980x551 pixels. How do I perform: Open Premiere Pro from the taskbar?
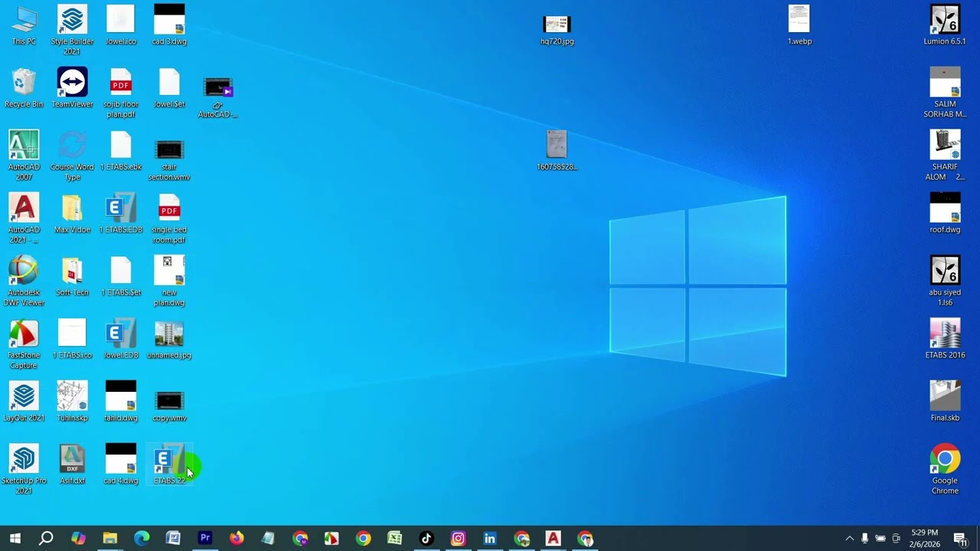204,539
